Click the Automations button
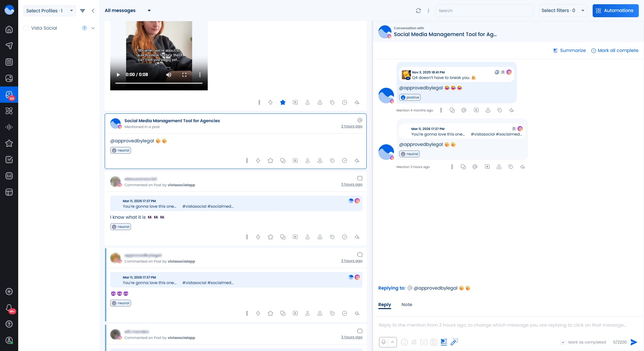644x351 pixels. pos(615,10)
